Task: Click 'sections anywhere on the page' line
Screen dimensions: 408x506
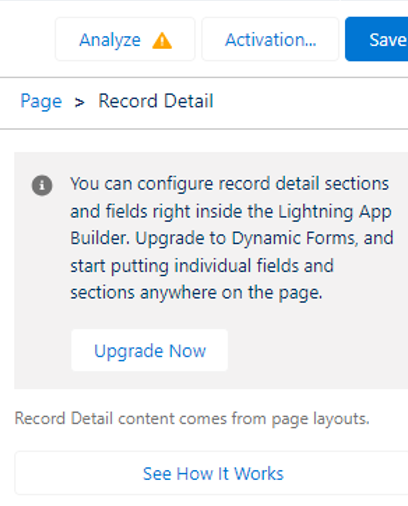Action: 196,293
